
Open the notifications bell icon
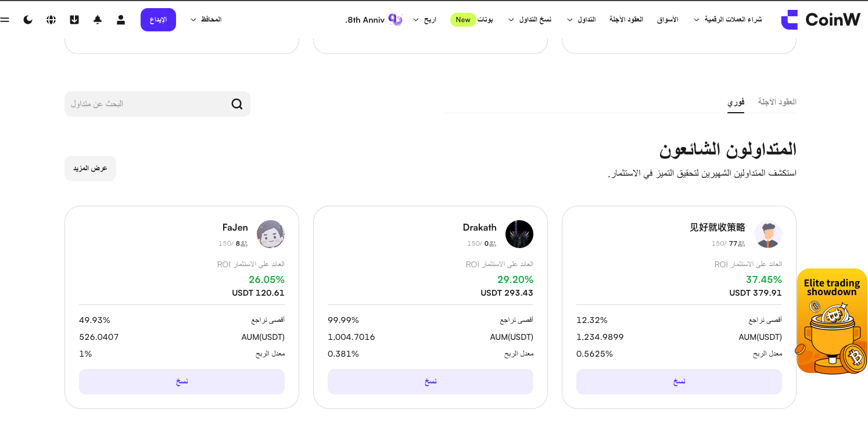98,20
